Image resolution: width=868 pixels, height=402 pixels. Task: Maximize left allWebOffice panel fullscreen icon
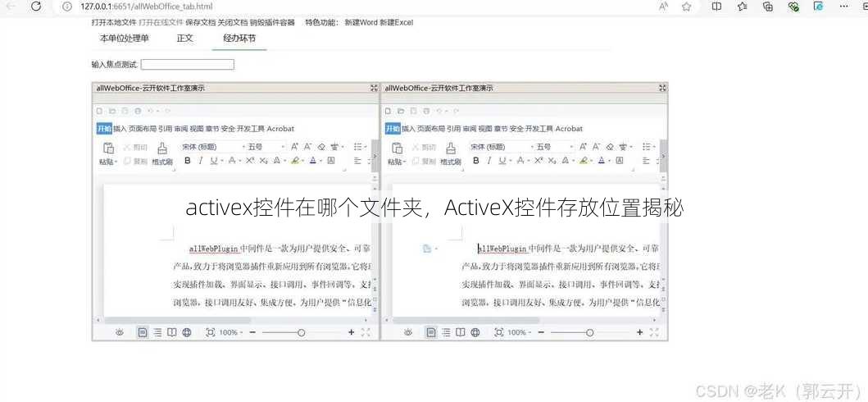[375, 88]
